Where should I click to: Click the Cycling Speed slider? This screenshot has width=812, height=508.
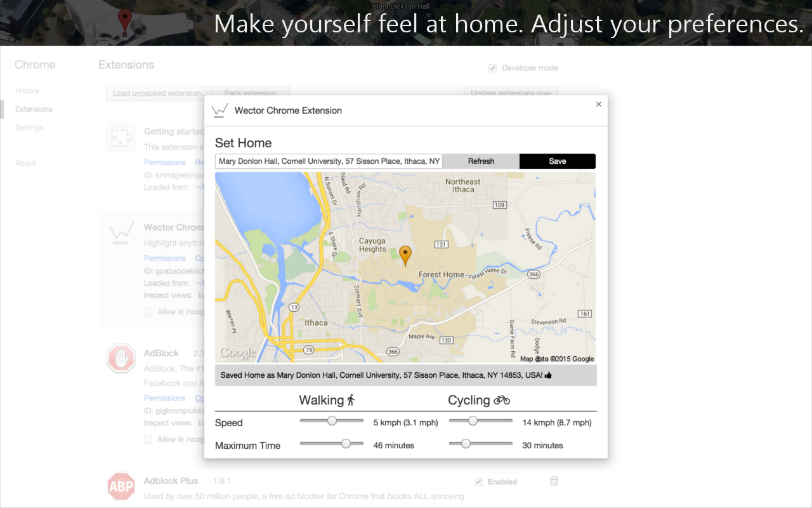(481, 420)
